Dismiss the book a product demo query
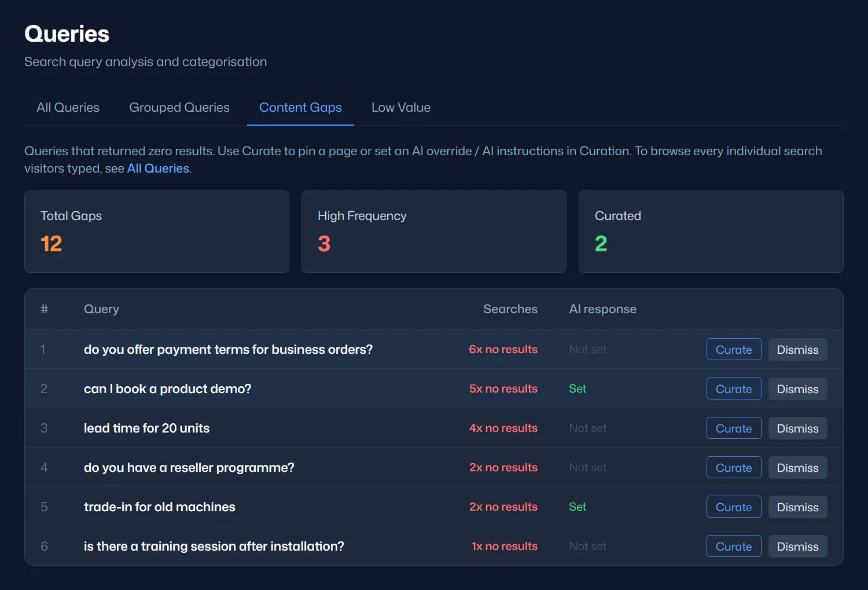 (x=797, y=389)
